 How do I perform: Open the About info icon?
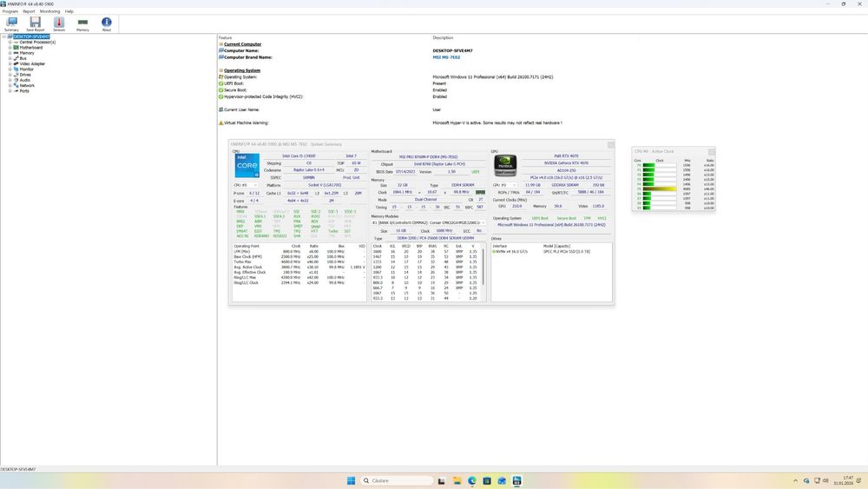click(106, 23)
